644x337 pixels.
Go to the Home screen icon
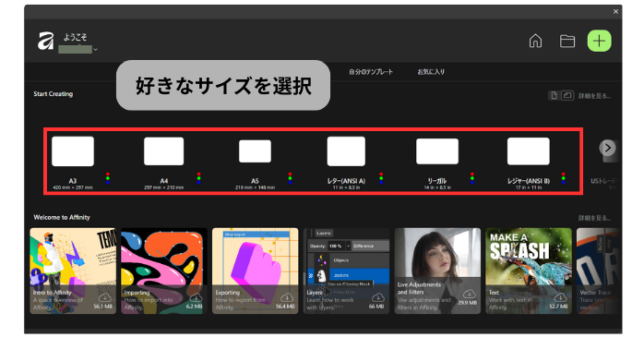535,41
